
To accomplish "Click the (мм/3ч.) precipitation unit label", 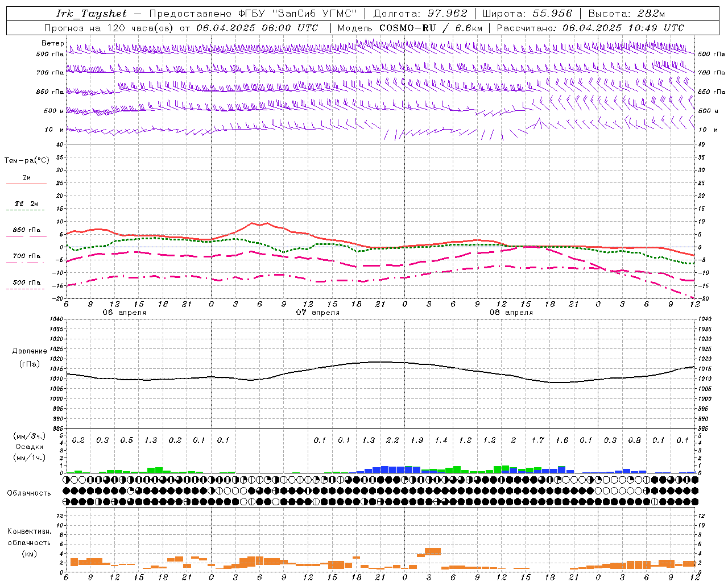I will (x=29, y=436).
